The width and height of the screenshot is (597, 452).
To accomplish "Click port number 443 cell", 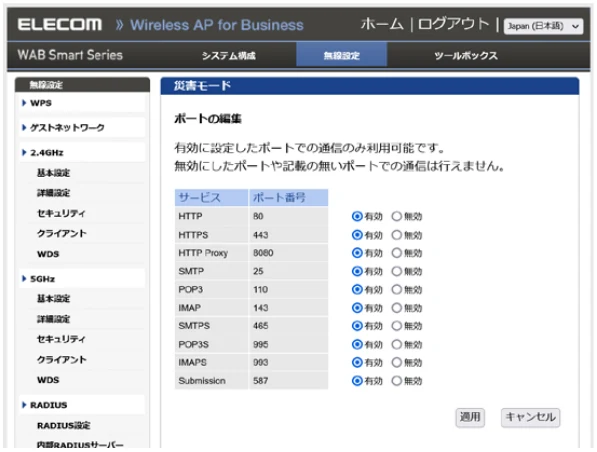I will [289, 235].
